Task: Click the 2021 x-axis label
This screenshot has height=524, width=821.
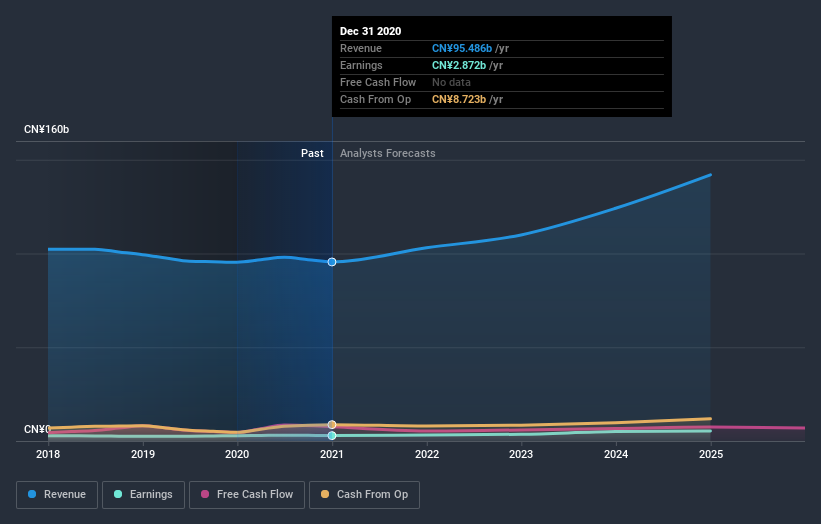Action: pos(332,454)
